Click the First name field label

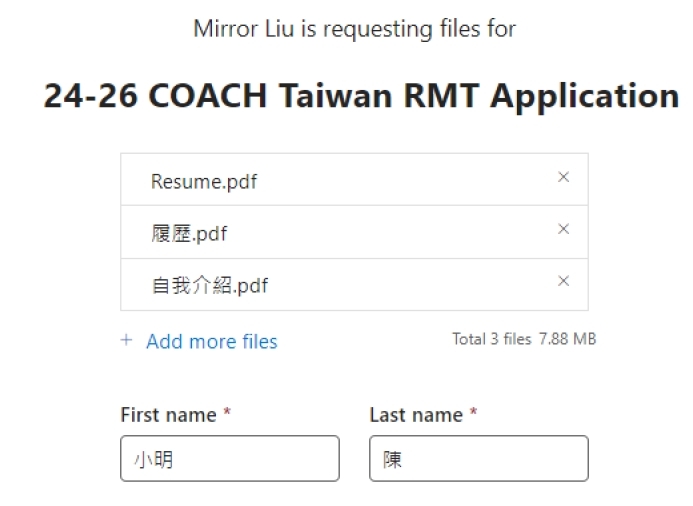click(x=168, y=415)
